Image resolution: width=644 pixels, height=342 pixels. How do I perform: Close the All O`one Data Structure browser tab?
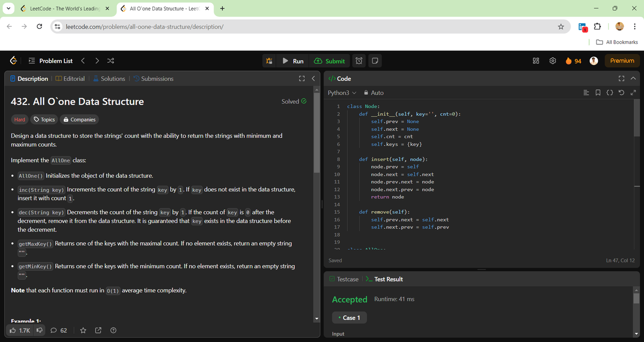(x=207, y=9)
